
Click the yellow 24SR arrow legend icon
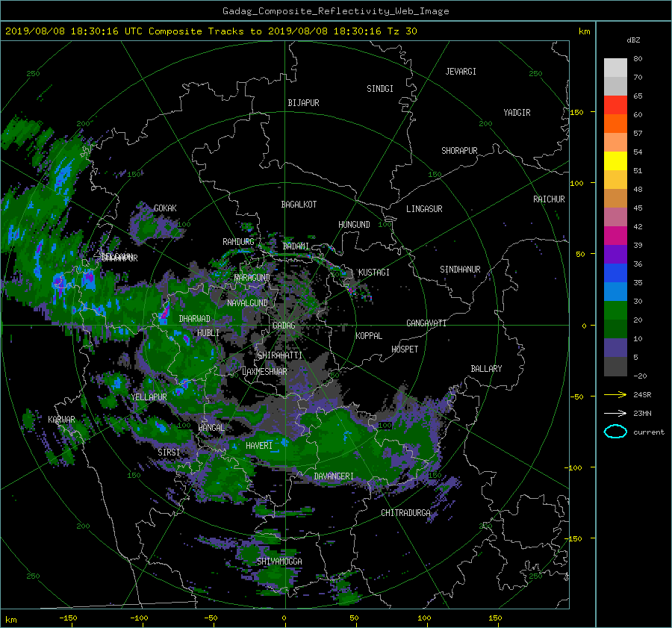[x=615, y=394]
